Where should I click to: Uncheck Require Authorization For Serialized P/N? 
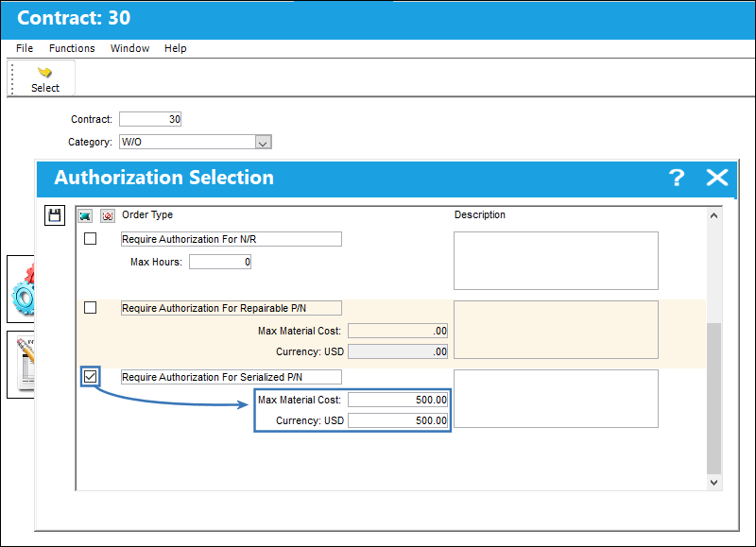click(90, 376)
